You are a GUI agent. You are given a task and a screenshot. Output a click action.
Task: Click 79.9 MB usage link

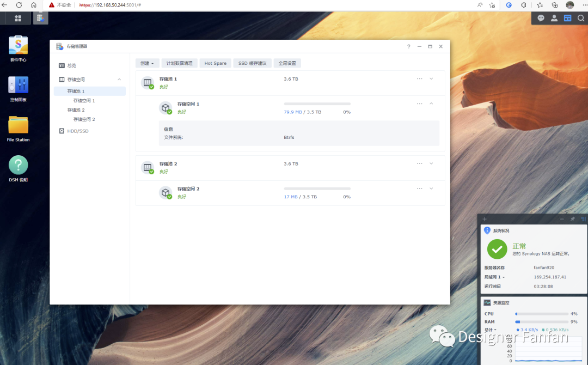293,112
